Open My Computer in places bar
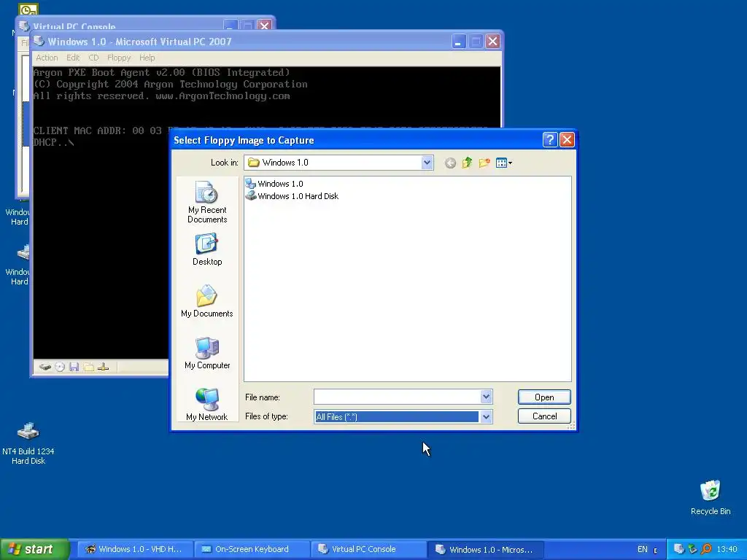 point(206,353)
